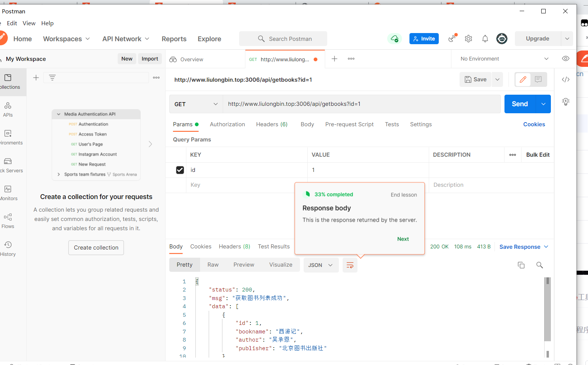Select the Raw response view
588x365 pixels.
tap(213, 265)
